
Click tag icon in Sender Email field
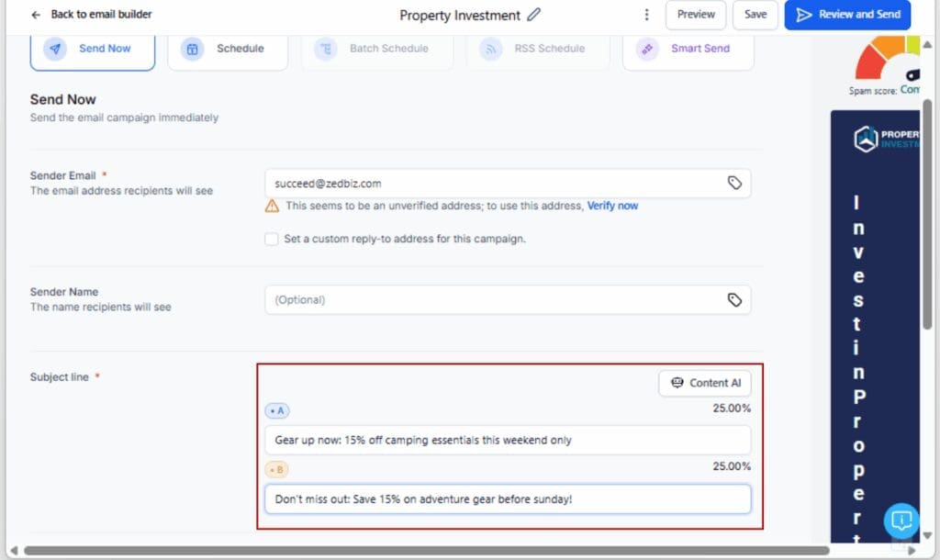pyautogui.click(x=734, y=183)
